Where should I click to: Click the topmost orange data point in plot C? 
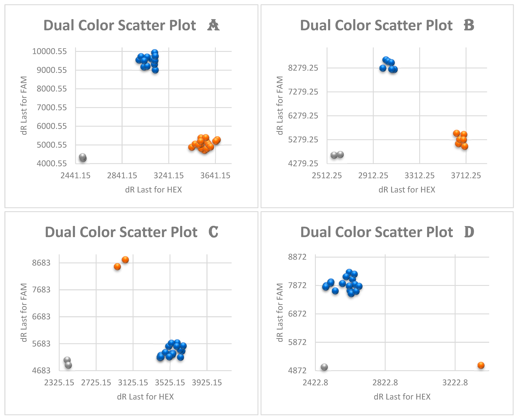(125, 260)
